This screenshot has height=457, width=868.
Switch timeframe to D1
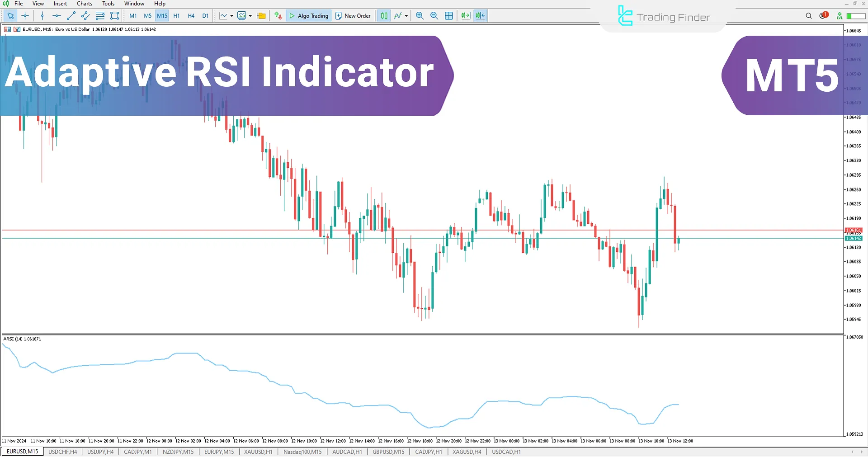coord(205,16)
